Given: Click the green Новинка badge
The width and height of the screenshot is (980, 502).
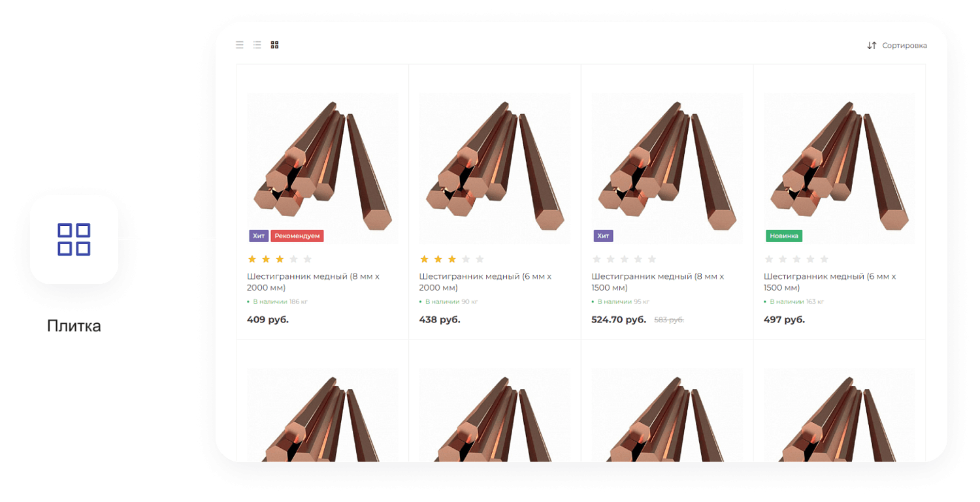Looking at the screenshot, I should click(x=784, y=236).
